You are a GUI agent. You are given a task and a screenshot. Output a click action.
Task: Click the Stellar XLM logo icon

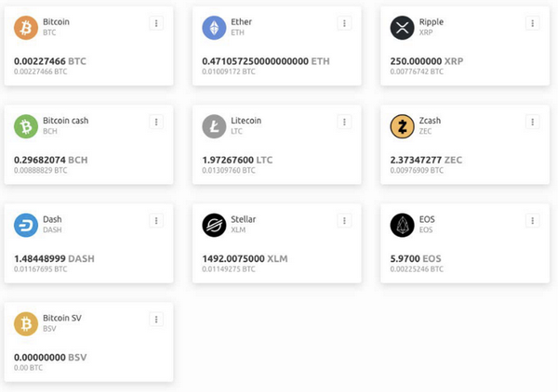click(x=215, y=225)
